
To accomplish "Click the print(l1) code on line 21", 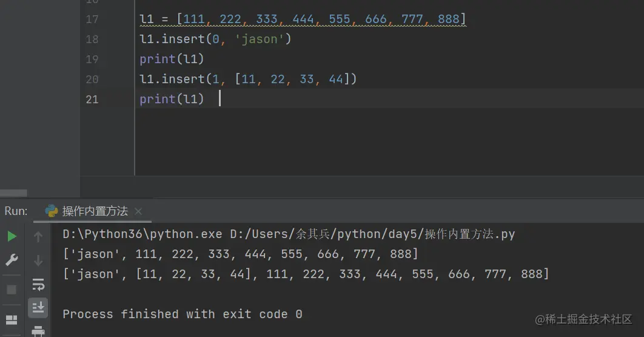I will [172, 99].
